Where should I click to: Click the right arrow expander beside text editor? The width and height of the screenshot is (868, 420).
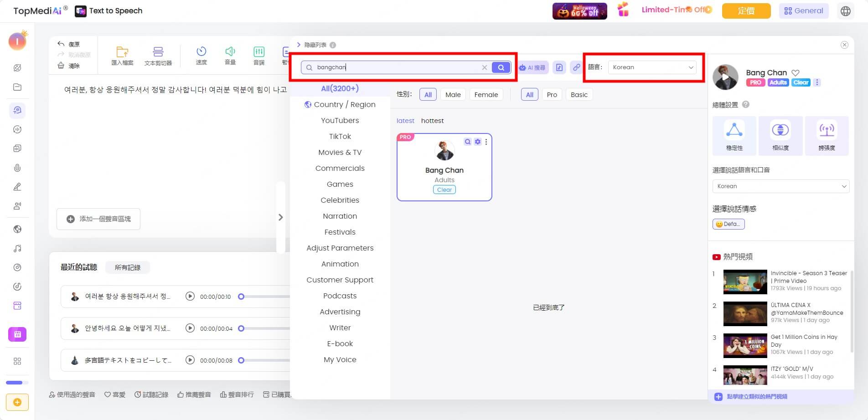click(x=281, y=217)
